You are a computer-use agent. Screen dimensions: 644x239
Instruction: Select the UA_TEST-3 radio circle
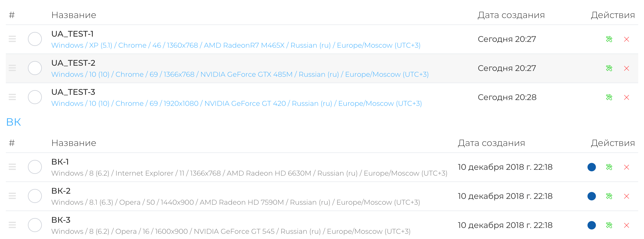pyautogui.click(x=35, y=97)
